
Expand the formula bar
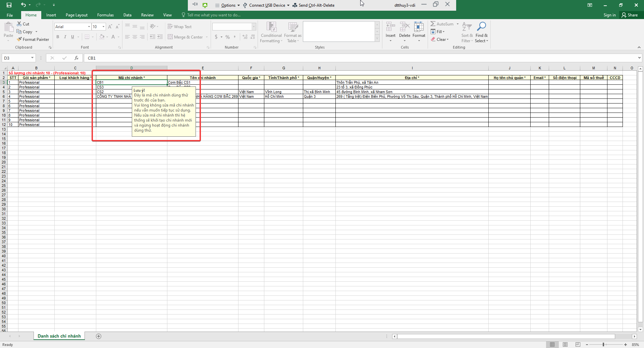coord(639,58)
